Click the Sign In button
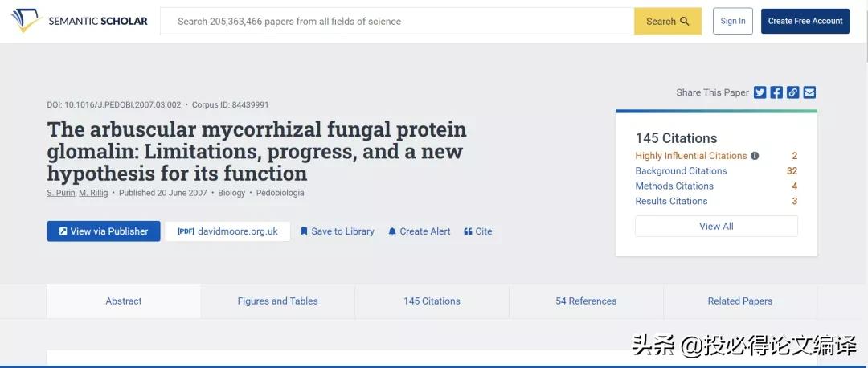 733,21
